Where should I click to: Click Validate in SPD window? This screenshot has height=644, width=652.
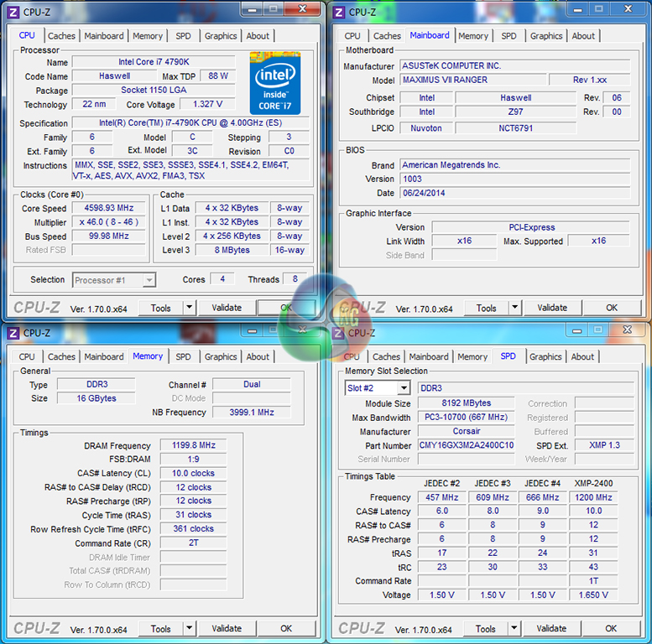click(551, 629)
